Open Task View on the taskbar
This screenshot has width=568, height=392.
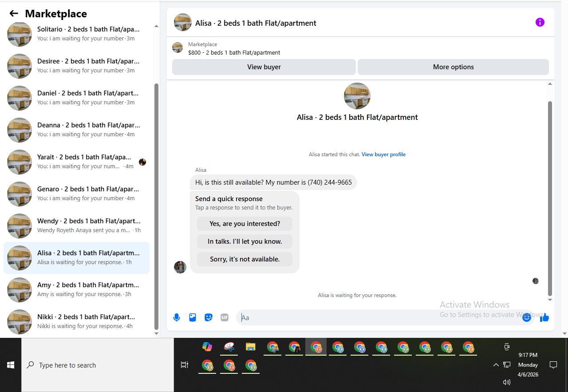tap(184, 365)
